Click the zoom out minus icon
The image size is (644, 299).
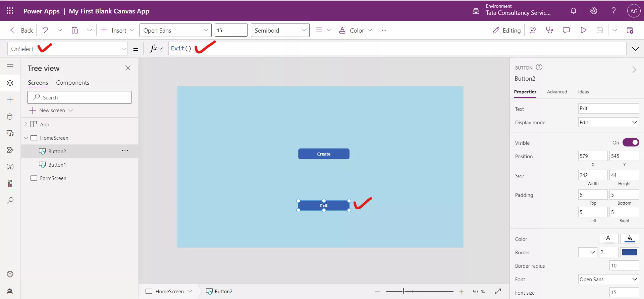pos(377,291)
